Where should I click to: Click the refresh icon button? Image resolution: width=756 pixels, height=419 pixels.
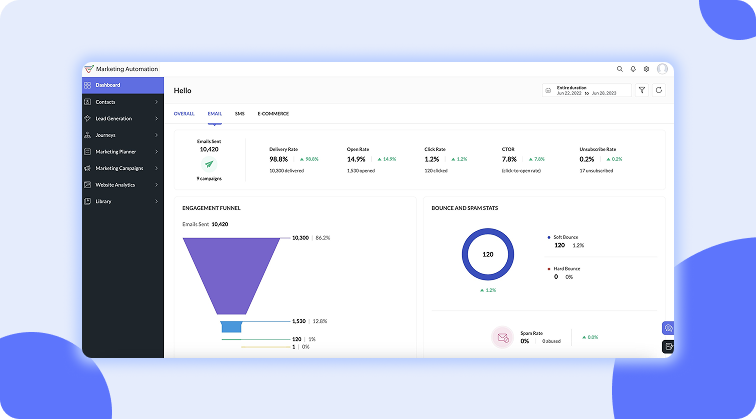[x=659, y=90]
